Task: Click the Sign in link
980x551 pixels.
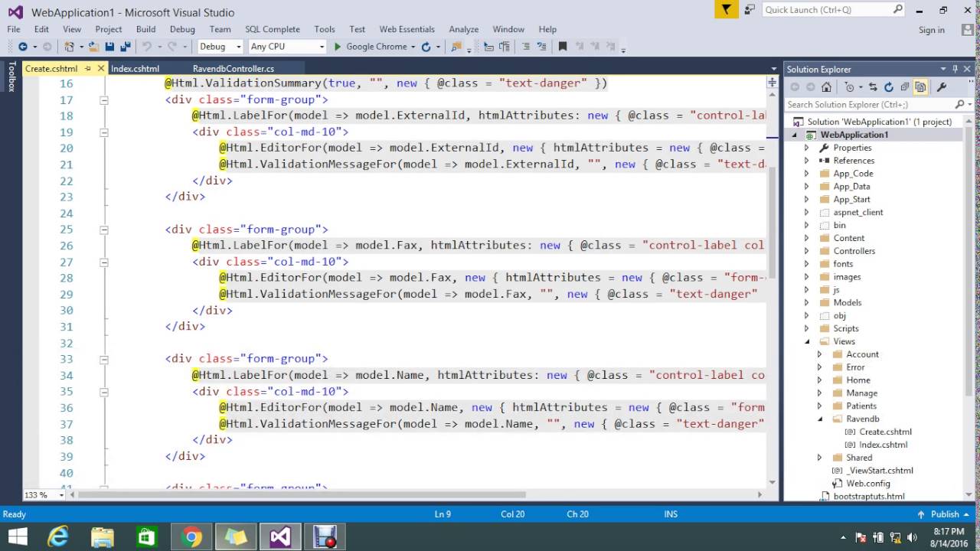Action: pos(932,30)
